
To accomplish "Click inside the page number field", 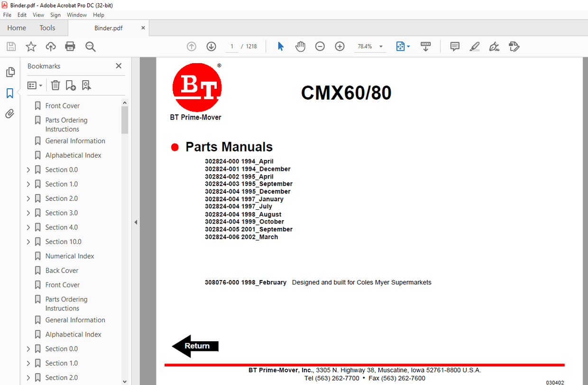I will click(x=231, y=46).
